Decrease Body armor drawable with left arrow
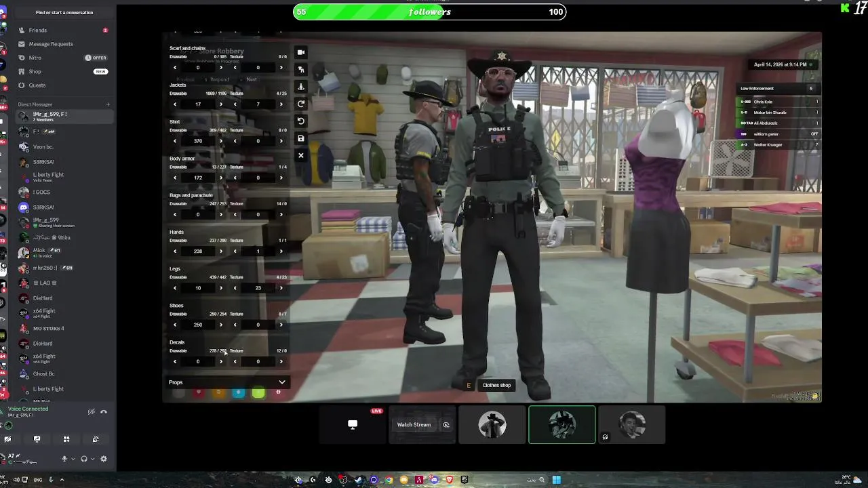This screenshot has width=868, height=488. coord(175,178)
